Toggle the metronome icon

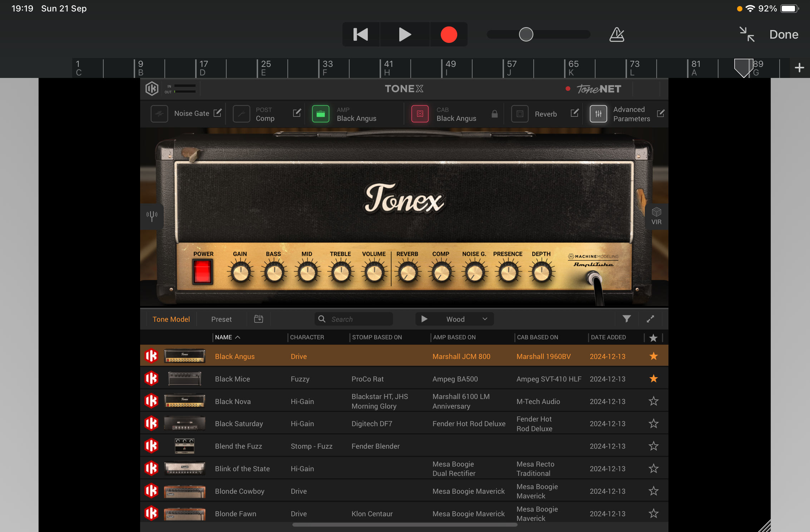(x=617, y=35)
